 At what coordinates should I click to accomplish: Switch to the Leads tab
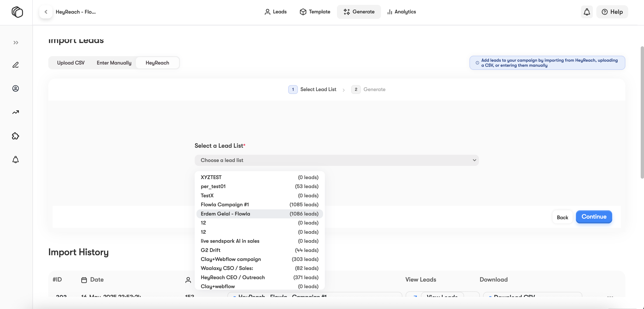pos(275,12)
